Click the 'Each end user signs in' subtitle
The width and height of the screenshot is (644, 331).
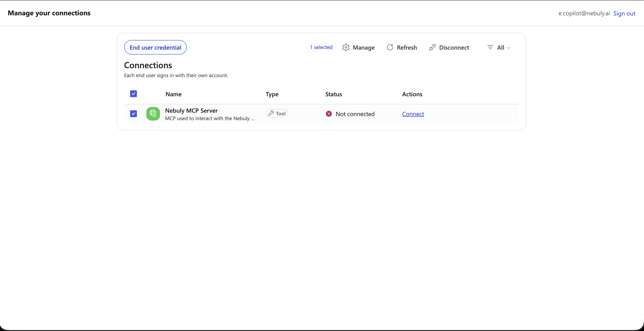pyautogui.click(x=176, y=75)
